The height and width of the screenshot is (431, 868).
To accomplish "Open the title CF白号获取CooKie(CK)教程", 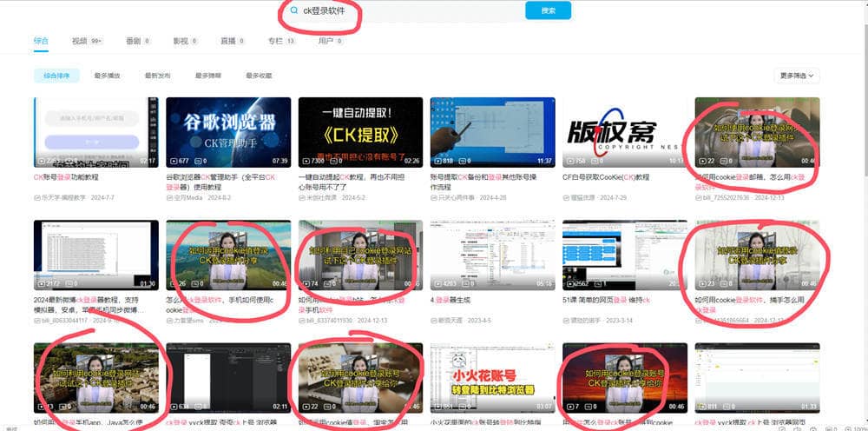I will click(x=606, y=177).
